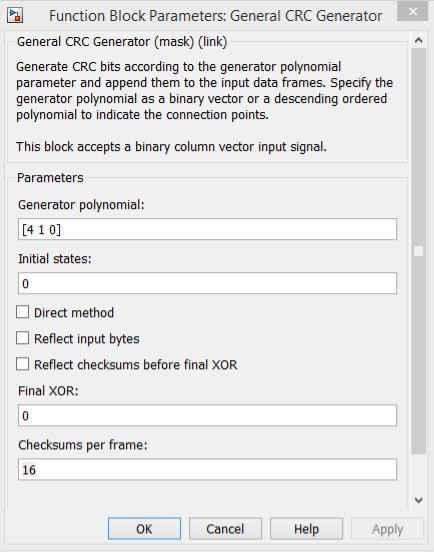Click the Simulink block icon in title bar
This screenshot has width=434, height=553.
pos(15,16)
